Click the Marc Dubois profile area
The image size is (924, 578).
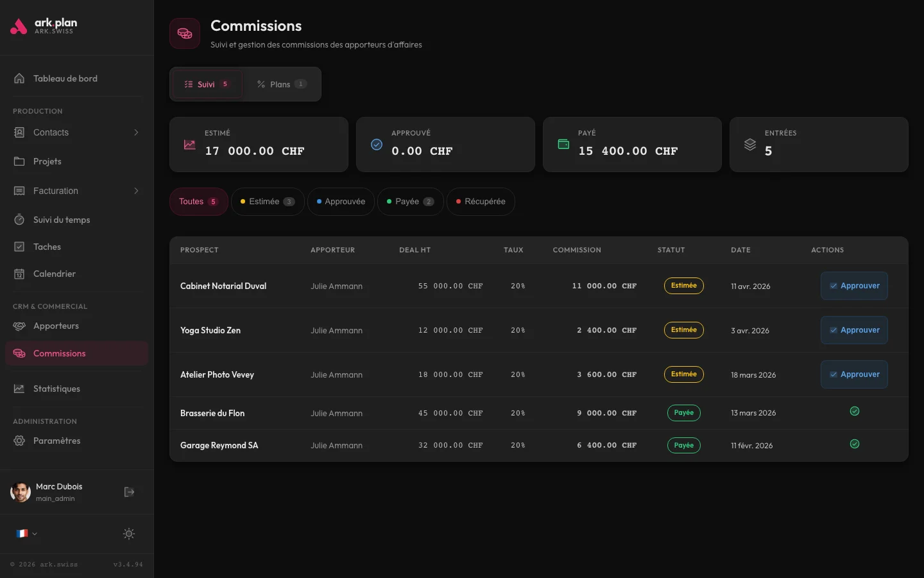(x=59, y=492)
